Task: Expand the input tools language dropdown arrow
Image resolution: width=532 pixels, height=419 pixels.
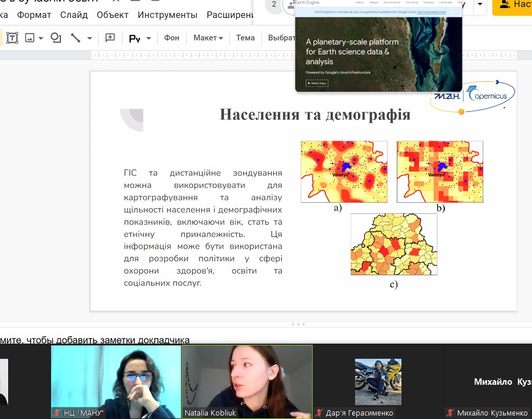Action: point(149,38)
